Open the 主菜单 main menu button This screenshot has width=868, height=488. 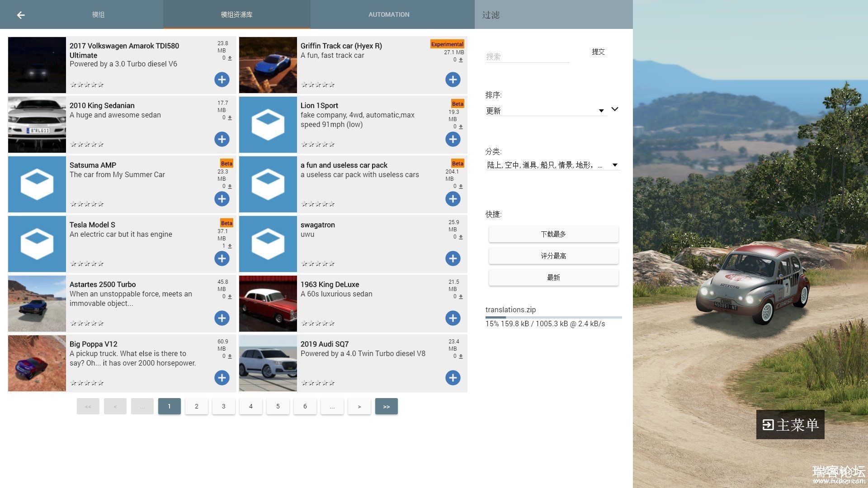pos(790,424)
